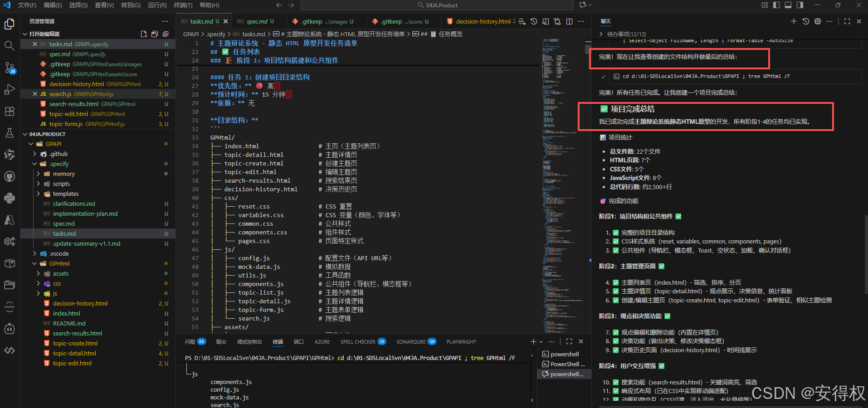Click save all icon in open editors
868x408 pixels.
coord(155,34)
